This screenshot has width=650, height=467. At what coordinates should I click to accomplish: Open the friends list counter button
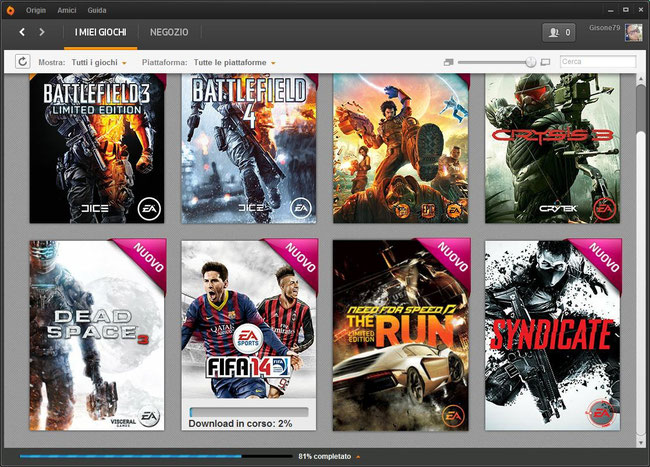click(558, 32)
